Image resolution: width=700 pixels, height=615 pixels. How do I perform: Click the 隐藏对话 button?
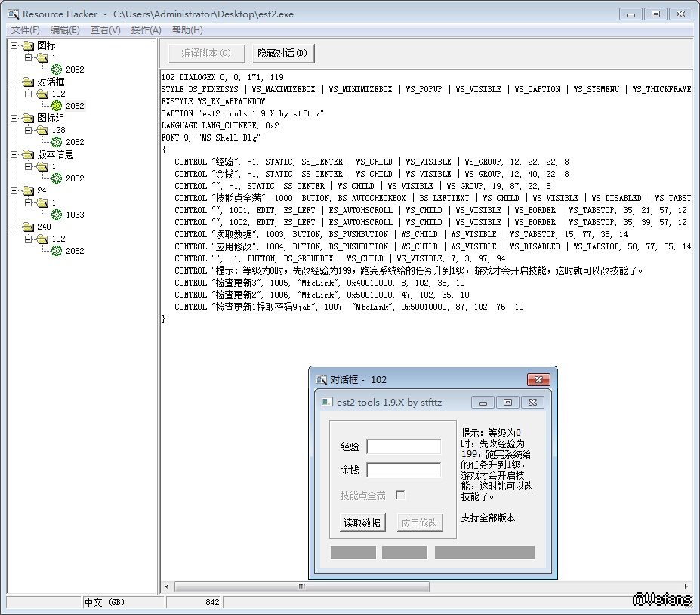click(x=282, y=54)
